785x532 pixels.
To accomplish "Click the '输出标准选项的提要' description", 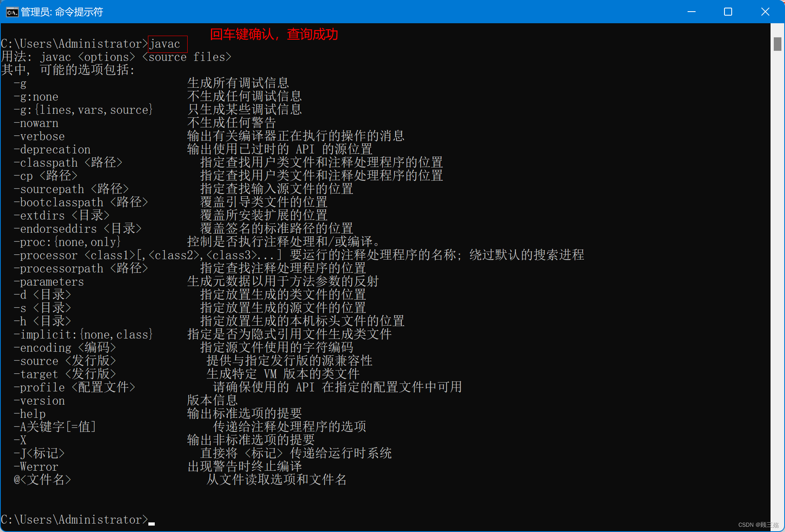I will [245, 414].
